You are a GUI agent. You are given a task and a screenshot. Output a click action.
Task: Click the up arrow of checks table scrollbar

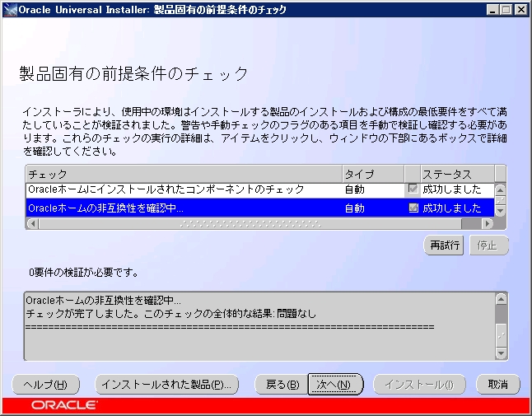point(500,190)
